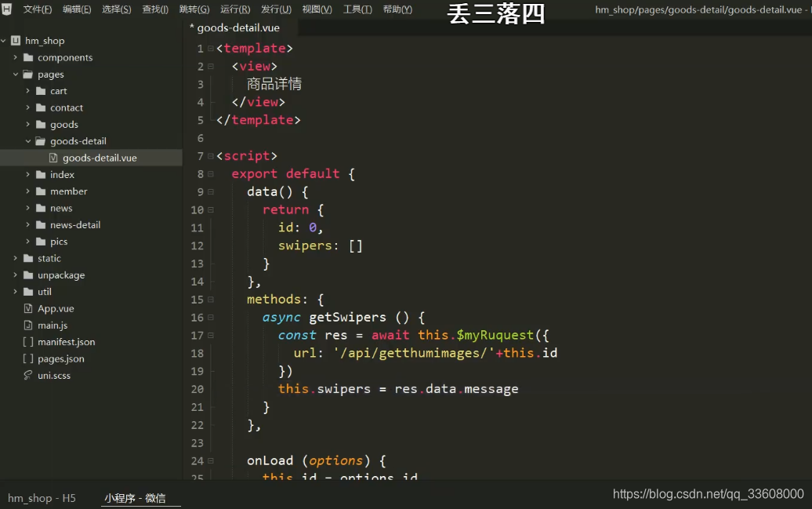Click the index folder icon
Screen dimensions: 812x509
(x=41, y=175)
